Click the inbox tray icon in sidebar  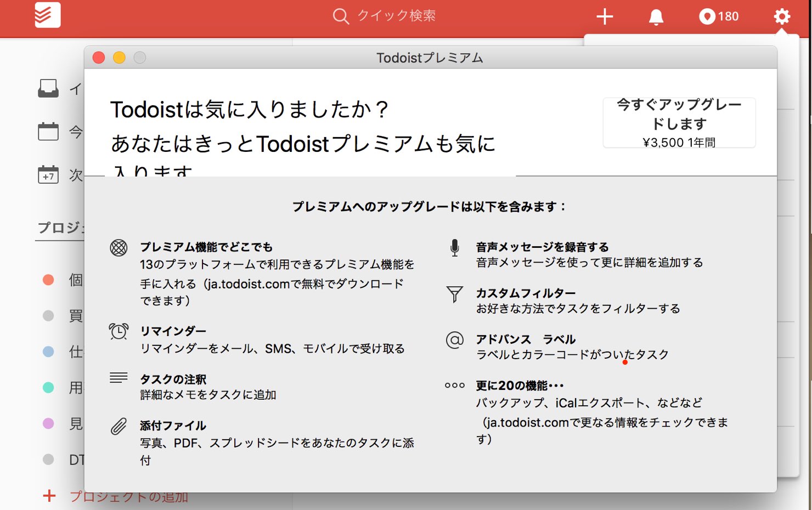pyautogui.click(x=48, y=88)
